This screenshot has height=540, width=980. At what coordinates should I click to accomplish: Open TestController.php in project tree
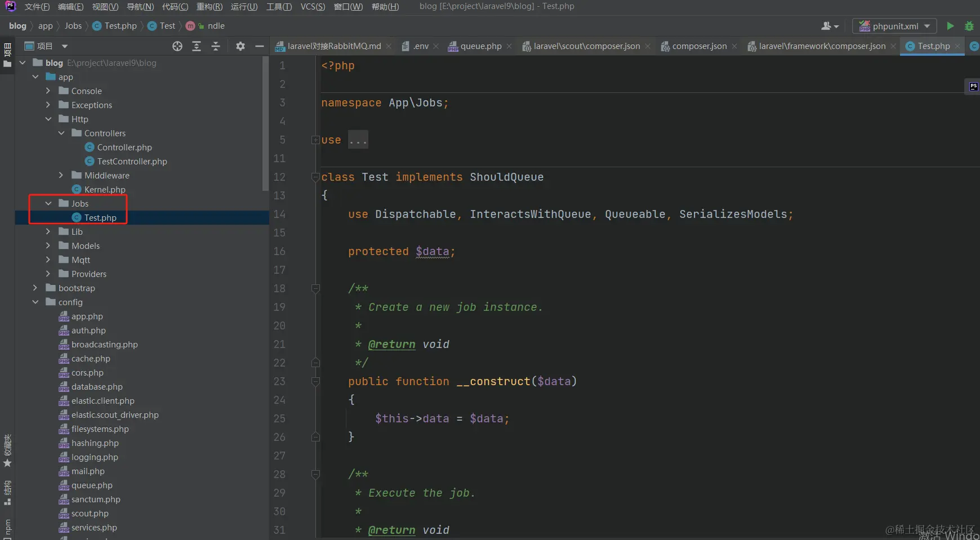point(132,162)
